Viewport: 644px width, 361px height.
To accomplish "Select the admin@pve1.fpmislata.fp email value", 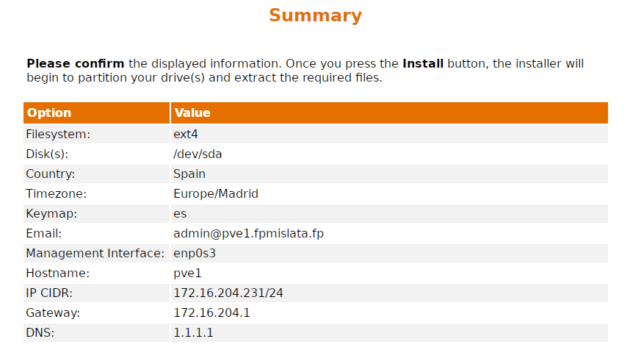I will coord(248,234).
